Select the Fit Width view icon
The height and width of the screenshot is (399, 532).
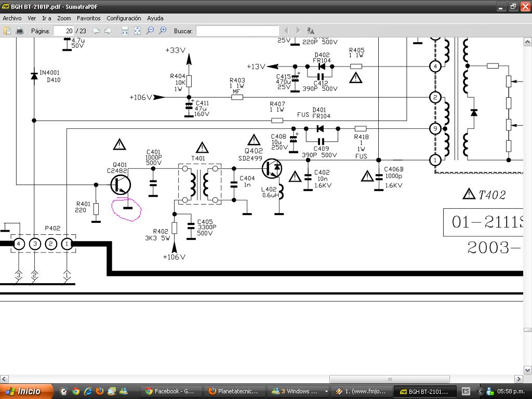[x=125, y=31]
